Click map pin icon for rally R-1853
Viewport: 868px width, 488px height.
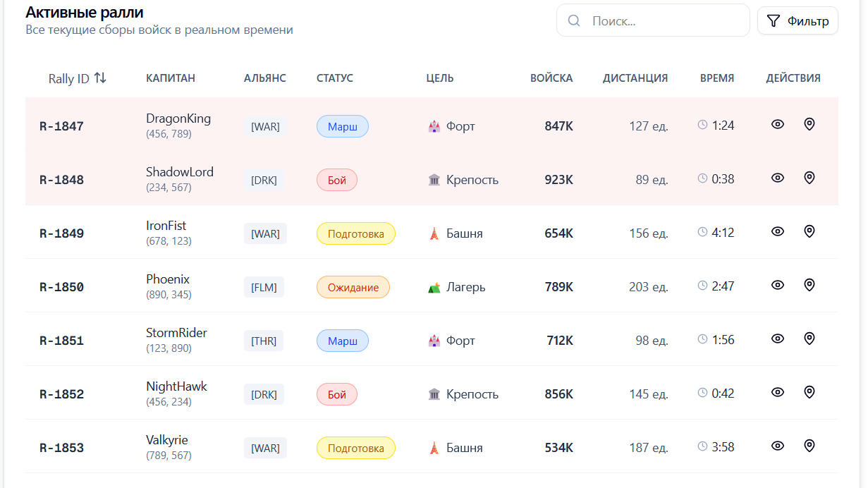coord(809,446)
